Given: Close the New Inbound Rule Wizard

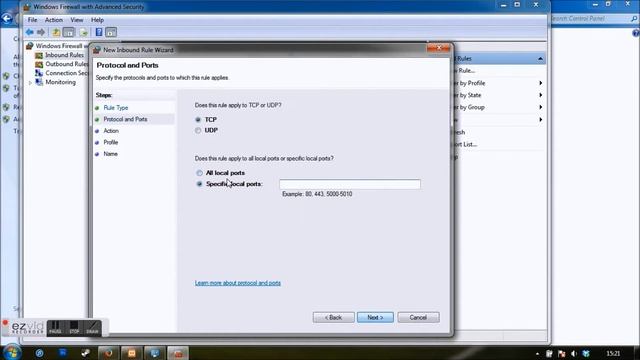Looking at the screenshot, I should (x=438, y=48).
